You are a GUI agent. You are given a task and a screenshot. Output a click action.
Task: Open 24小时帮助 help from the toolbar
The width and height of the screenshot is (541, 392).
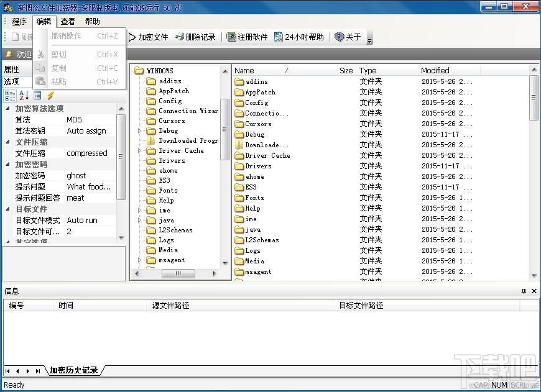pyautogui.click(x=299, y=37)
